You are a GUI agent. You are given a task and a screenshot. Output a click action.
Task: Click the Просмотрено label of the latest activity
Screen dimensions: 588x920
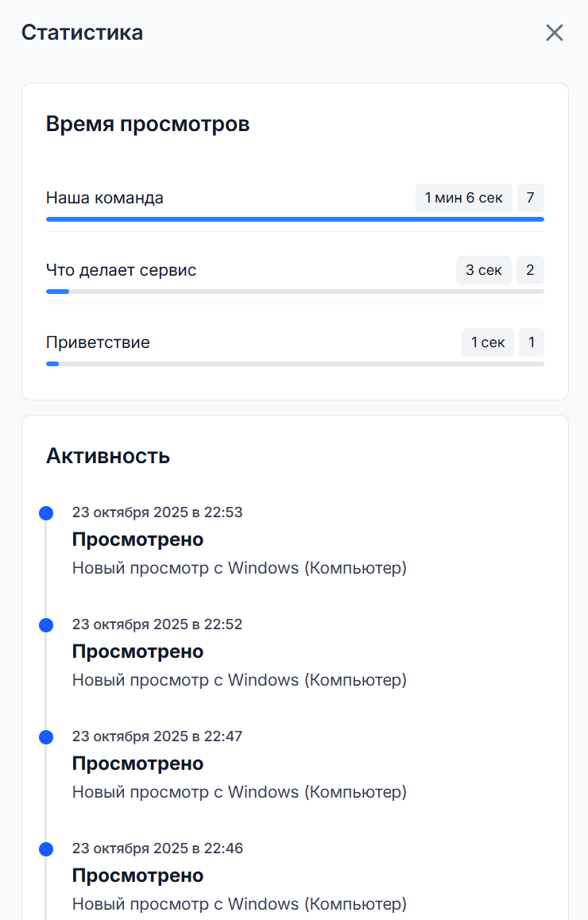137,539
